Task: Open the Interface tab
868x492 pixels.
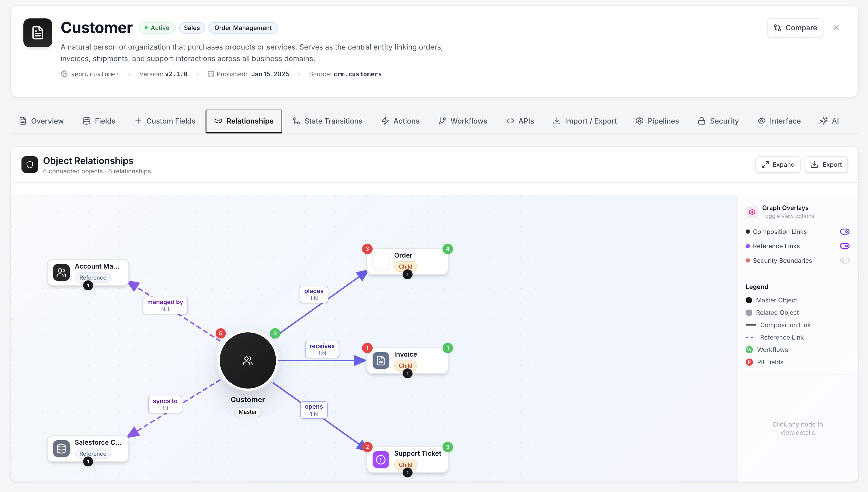Action: click(779, 121)
